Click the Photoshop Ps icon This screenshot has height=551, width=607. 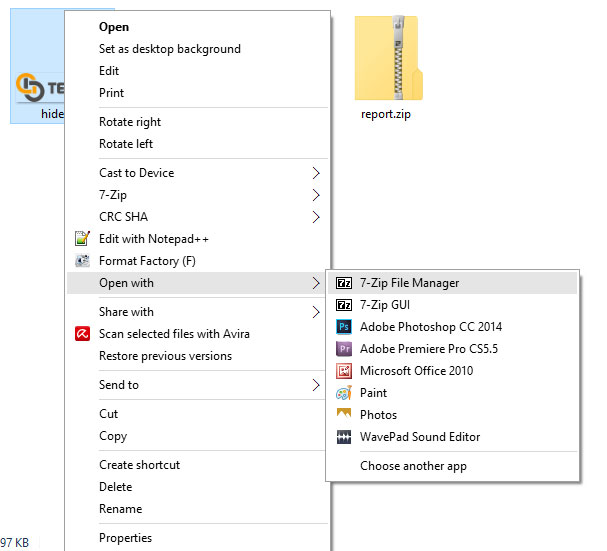tap(344, 327)
